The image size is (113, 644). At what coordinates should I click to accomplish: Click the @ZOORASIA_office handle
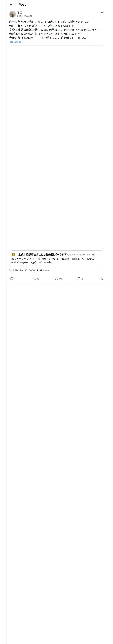[x=78, y=254]
